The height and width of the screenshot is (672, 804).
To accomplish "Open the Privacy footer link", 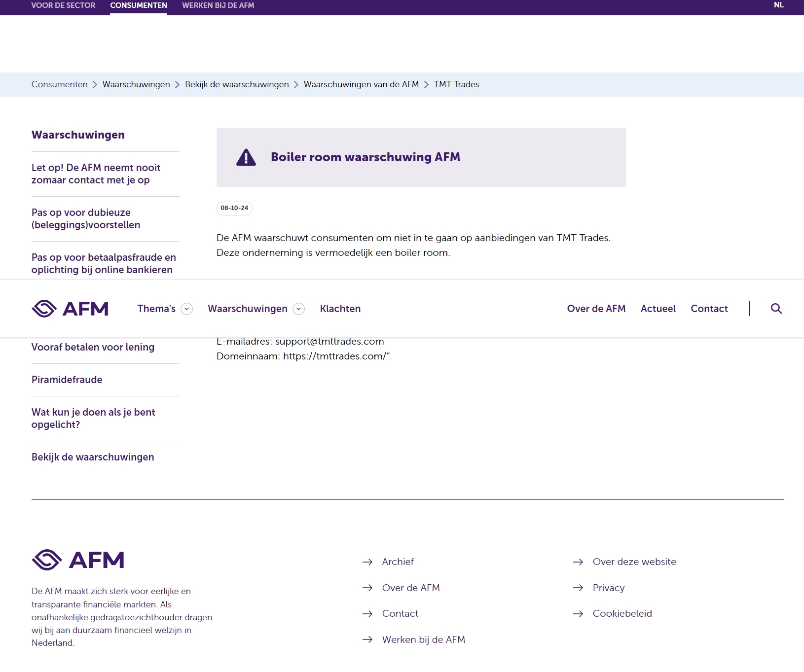I will (x=609, y=588).
